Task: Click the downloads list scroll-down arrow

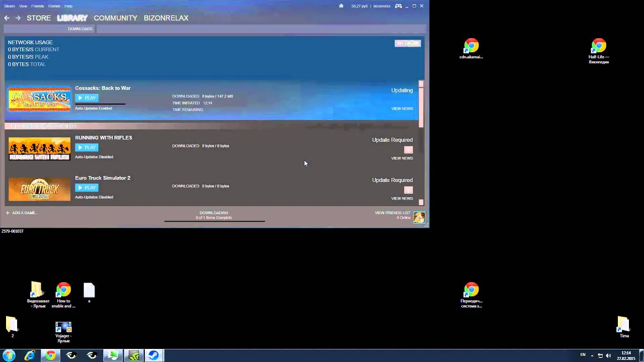Action: pos(421,202)
